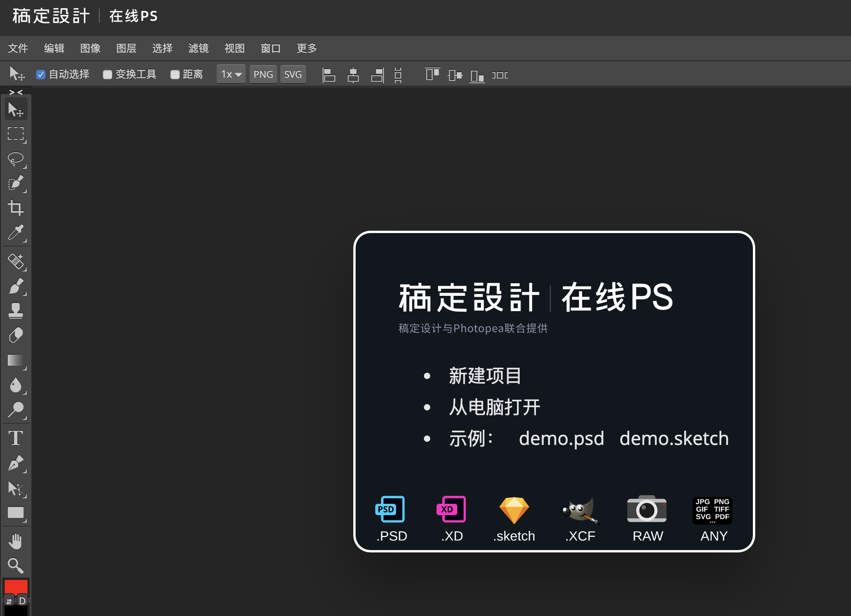Open the 滤镜 menu
Image resolution: width=851 pixels, height=616 pixels.
pyautogui.click(x=199, y=48)
